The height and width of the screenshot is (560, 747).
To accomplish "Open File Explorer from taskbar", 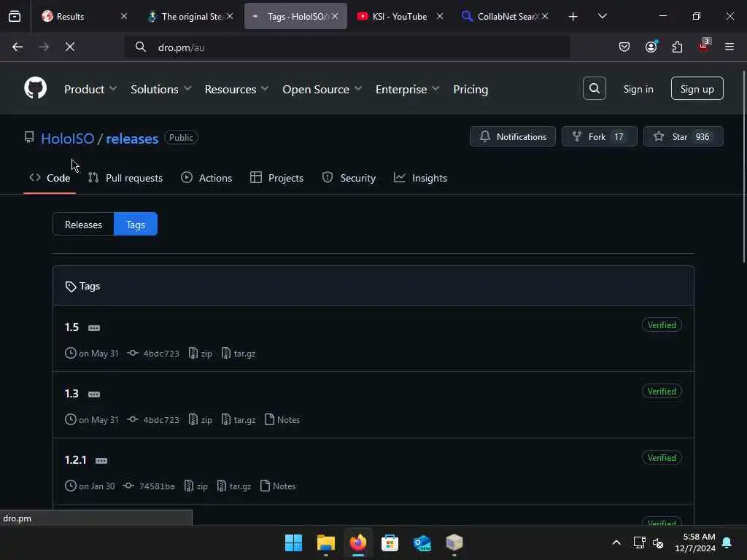I will [326, 542].
